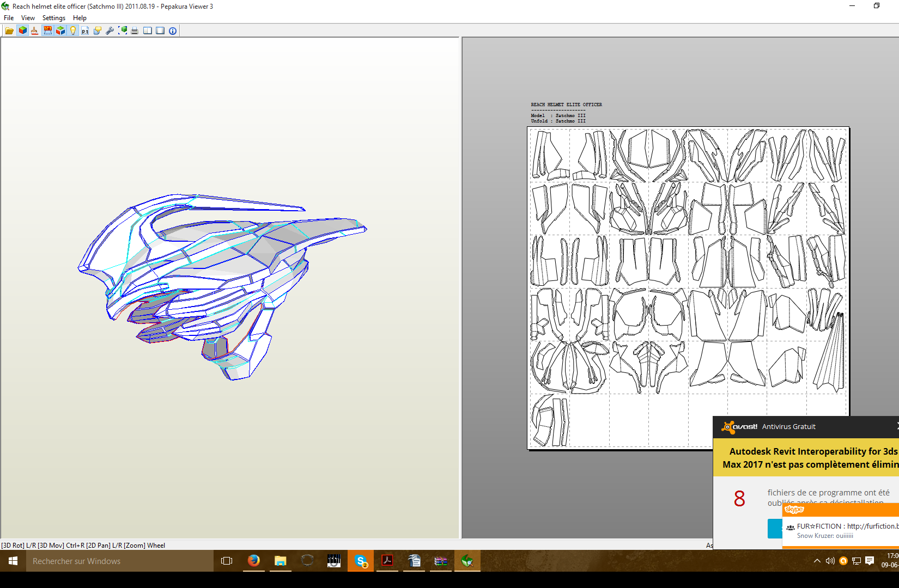
Task: Click the blue information icon
Action: (x=173, y=31)
